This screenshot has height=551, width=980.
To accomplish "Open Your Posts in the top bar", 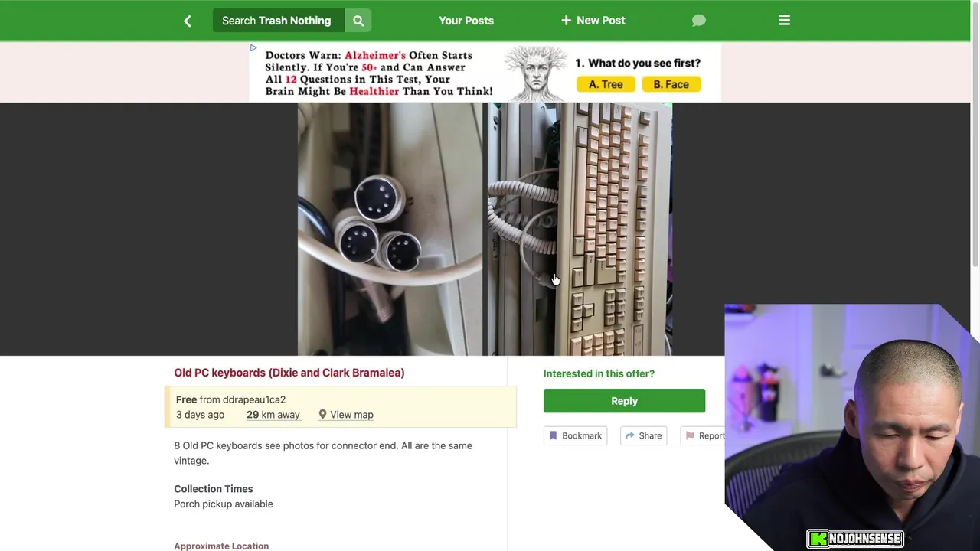I will 466,21.
